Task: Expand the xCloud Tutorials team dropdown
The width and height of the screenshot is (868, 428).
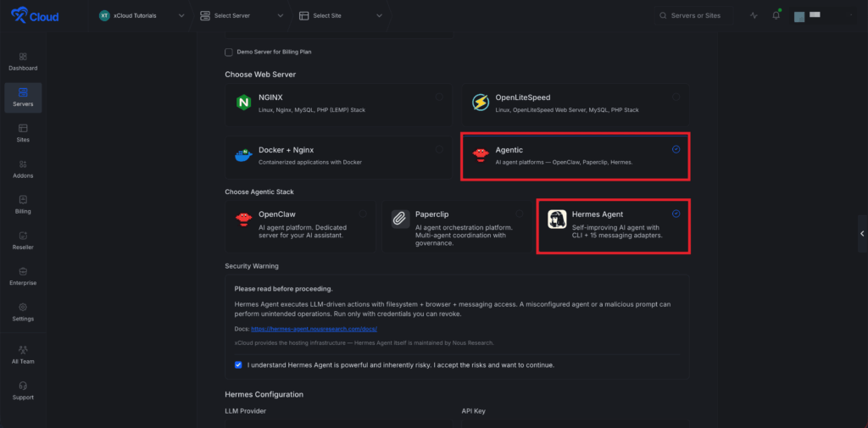Action: coord(140,15)
